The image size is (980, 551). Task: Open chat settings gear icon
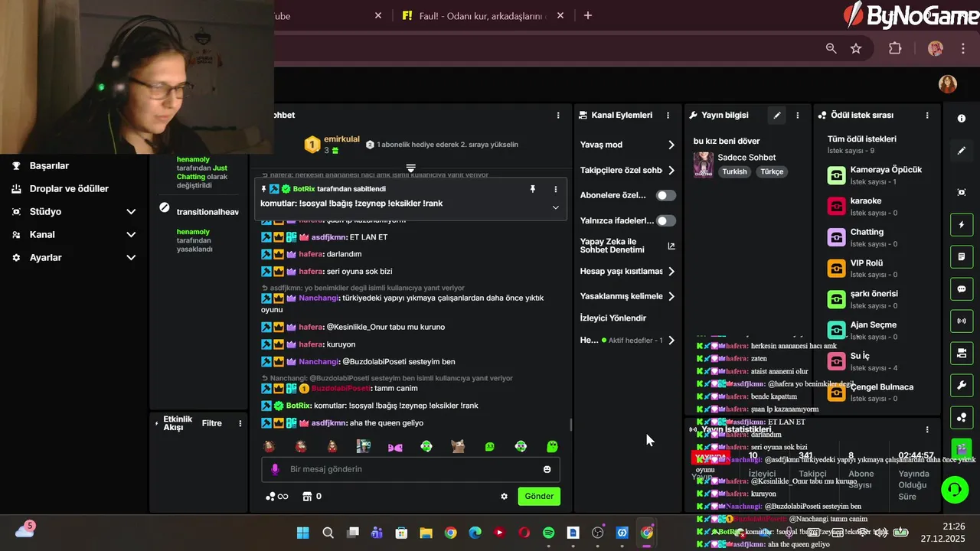click(504, 496)
